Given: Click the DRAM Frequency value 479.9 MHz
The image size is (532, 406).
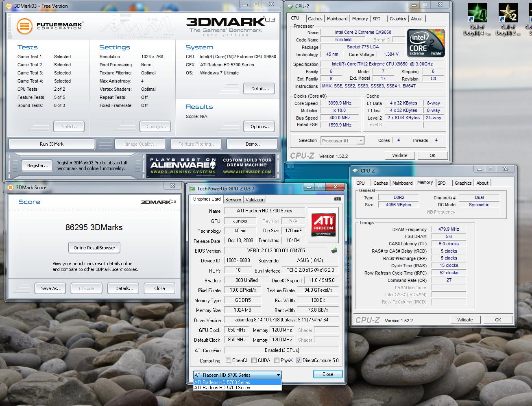Looking at the screenshot, I should (x=449, y=229).
